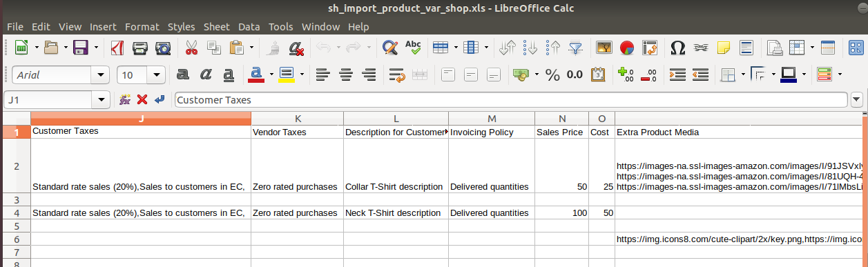Apply yellow background highlighting color
The width and height of the screenshot is (868, 267).
(x=286, y=75)
